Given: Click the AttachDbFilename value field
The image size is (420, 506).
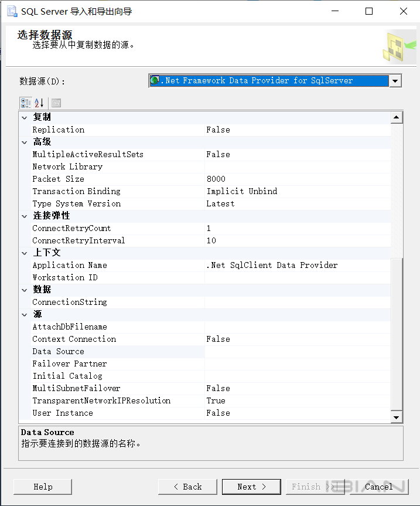Looking at the screenshot, I should coord(298,327).
